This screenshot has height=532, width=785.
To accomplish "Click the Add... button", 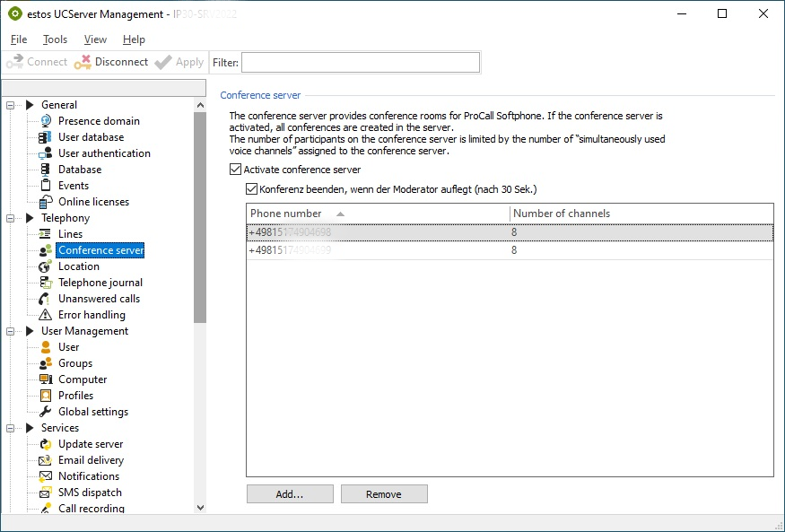I will (290, 494).
